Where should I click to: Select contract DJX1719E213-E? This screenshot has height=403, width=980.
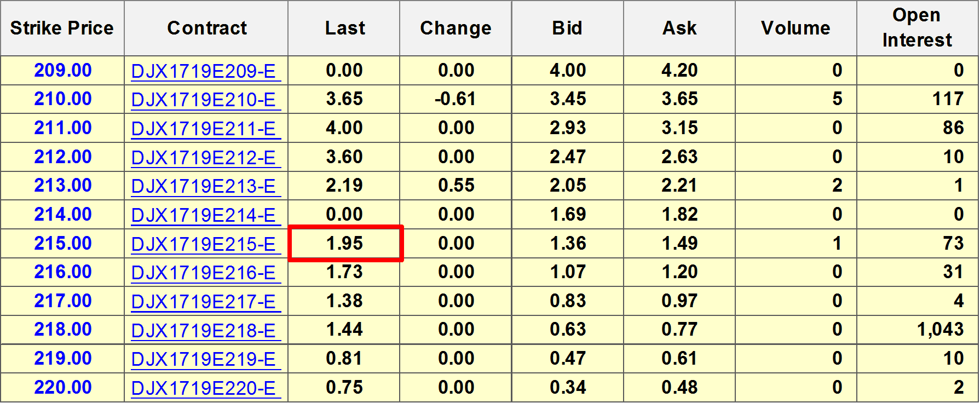click(203, 186)
